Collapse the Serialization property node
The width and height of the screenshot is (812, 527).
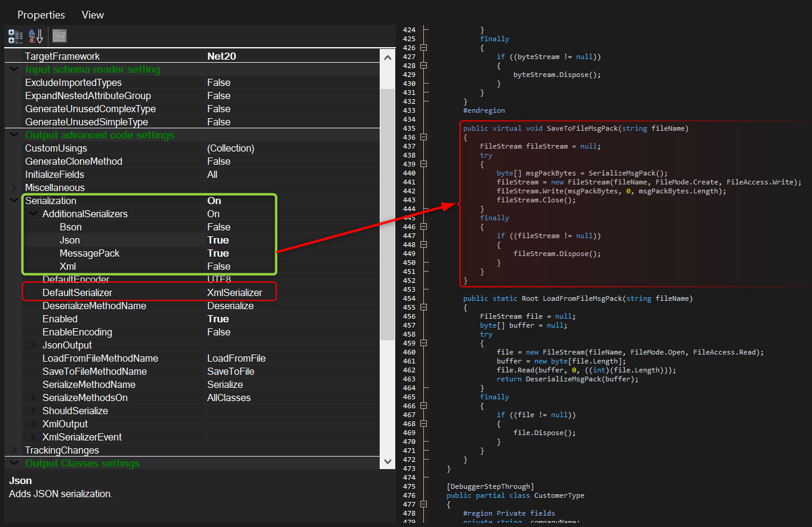tap(14, 201)
